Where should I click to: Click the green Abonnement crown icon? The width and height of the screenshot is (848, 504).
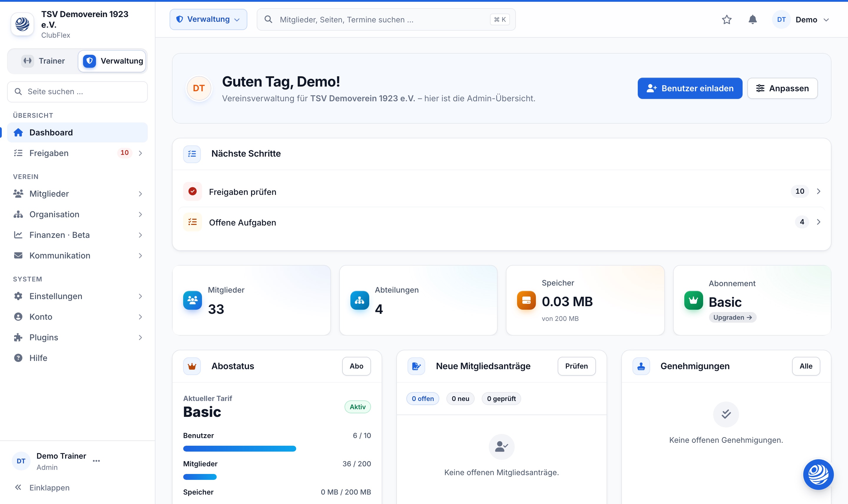(x=693, y=300)
